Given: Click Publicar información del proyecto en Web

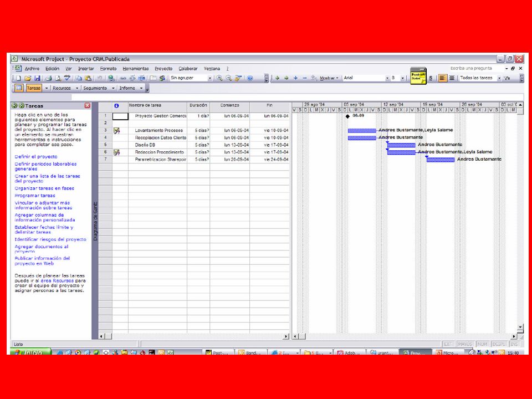Looking at the screenshot, I should [42, 261].
